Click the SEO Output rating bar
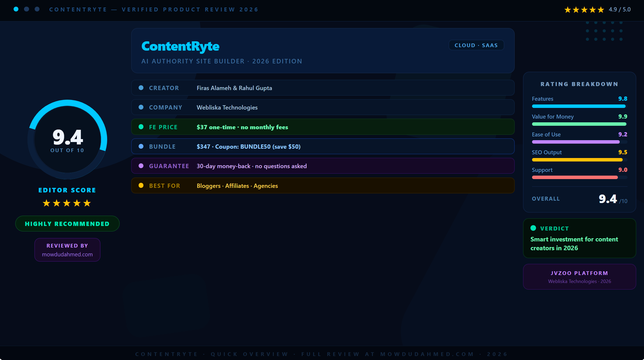The width and height of the screenshot is (644, 360). (579, 160)
